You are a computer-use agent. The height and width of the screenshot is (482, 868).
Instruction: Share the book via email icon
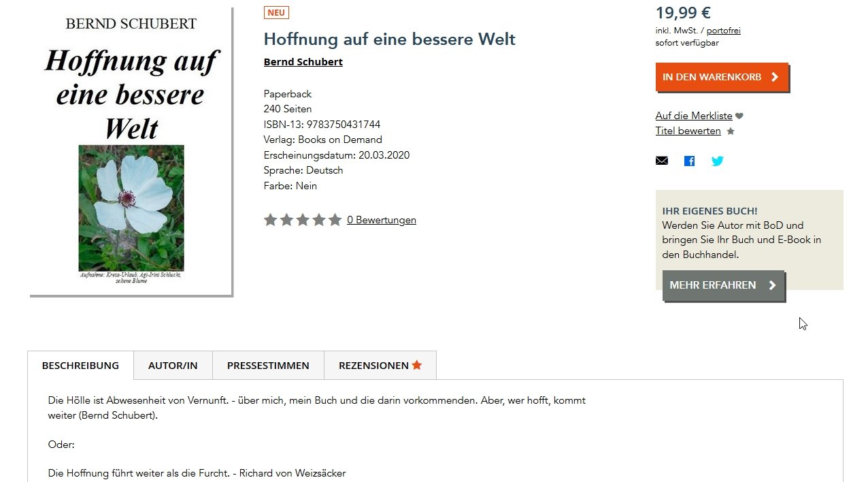tap(661, 161)
